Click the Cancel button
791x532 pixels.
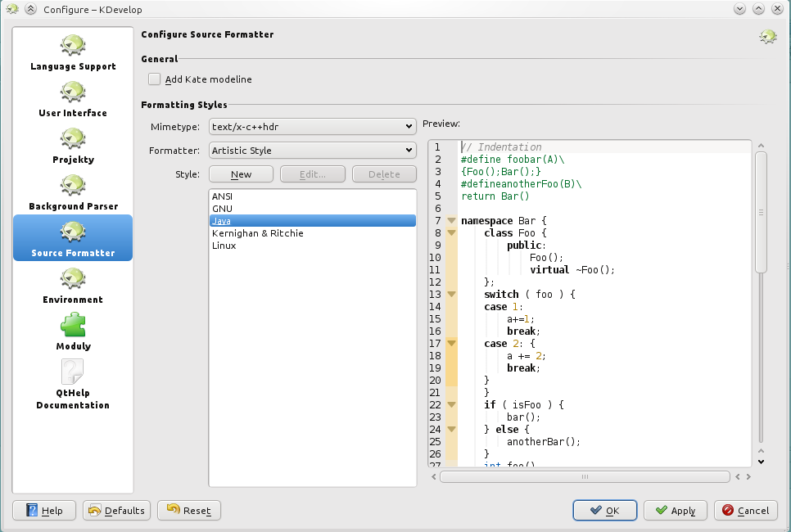(746, 511)
